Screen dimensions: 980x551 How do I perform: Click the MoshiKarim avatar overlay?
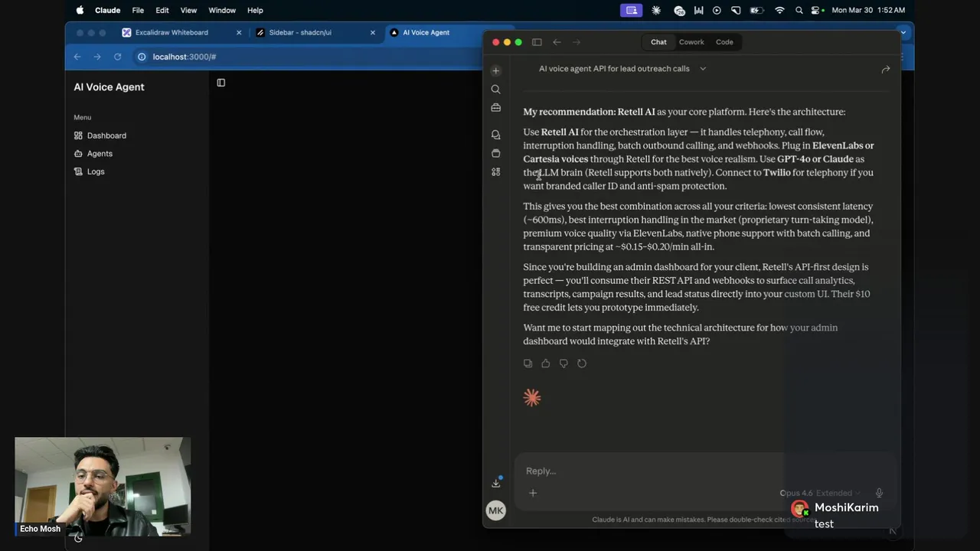(800, 509)
